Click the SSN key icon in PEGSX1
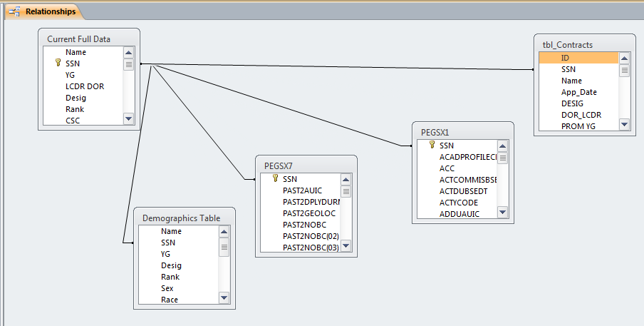Viewport: 644px width, 326px height. tap(432, 145)
